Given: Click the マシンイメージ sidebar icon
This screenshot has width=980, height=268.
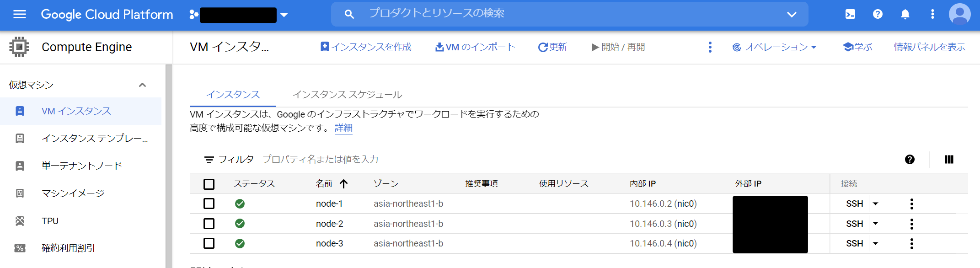Looking at the screenshot, I should tap(20, 193).
